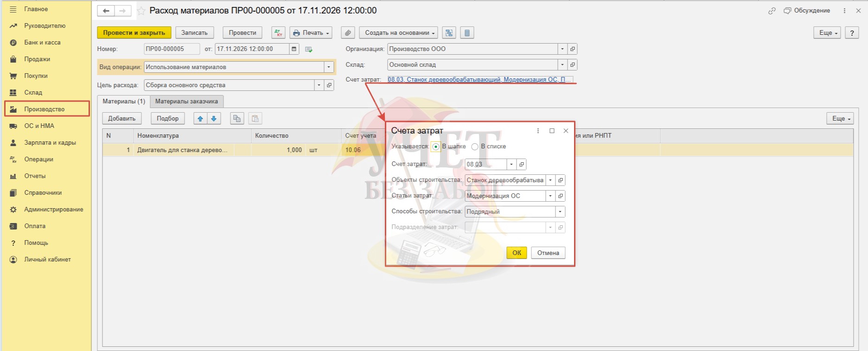
Task: Select the В шапке radio option
Action: pyautogui.click(x=435, y=147)
